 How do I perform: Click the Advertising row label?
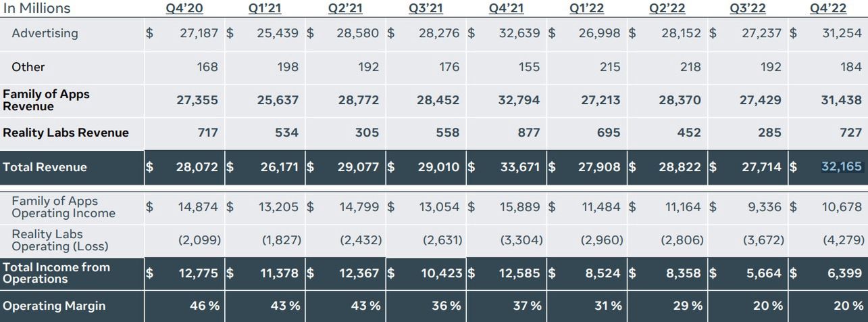[x=45, y=33]
